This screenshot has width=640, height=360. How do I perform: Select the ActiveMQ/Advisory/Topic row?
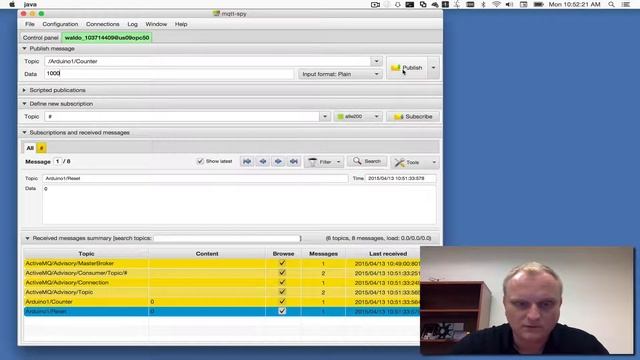coord(222,292)
